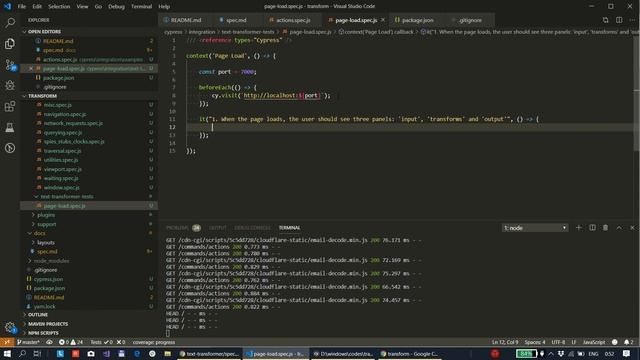Change file encoding UTF-8
The image size is (640, 360).
[x=558, y=342]
